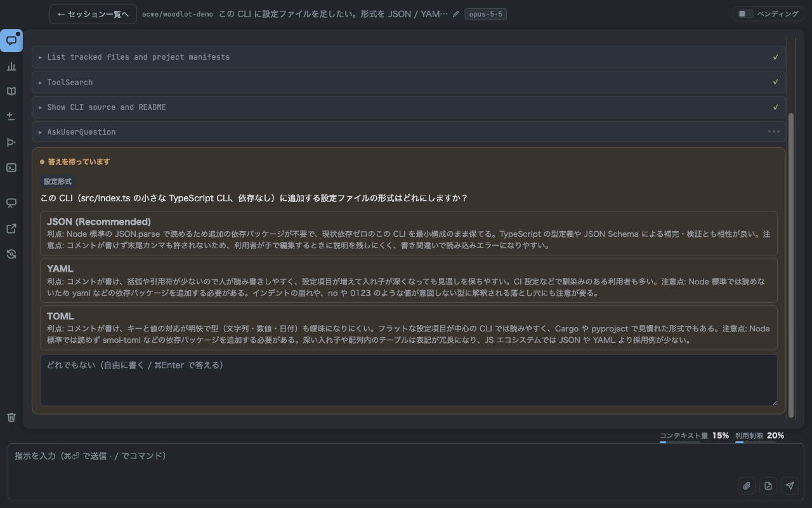Expand the 'List tracked files and project manifests' row

(x=409, y=57)
